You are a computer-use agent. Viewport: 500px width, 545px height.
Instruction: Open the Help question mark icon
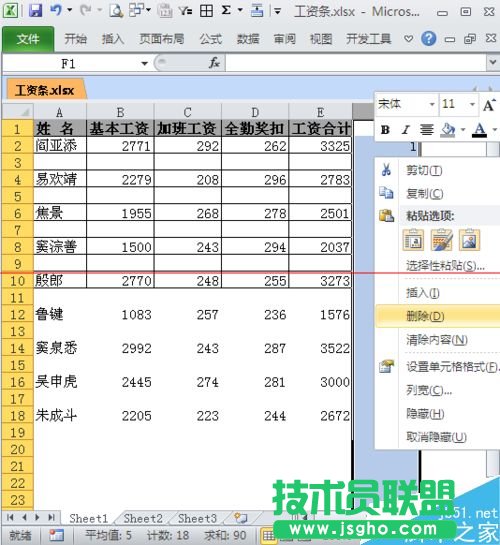[x=428, y=38]
